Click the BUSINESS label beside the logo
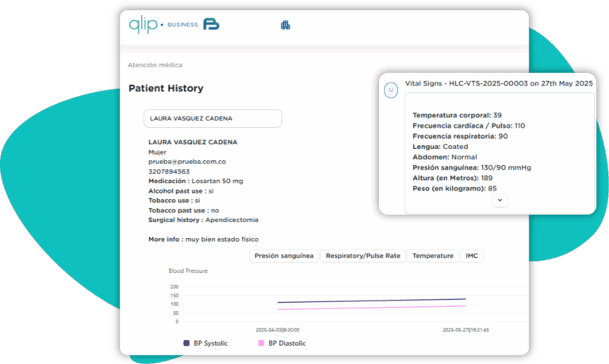This screenshot has height=364, width=609. pyautogui.click(x=182, y=25)
